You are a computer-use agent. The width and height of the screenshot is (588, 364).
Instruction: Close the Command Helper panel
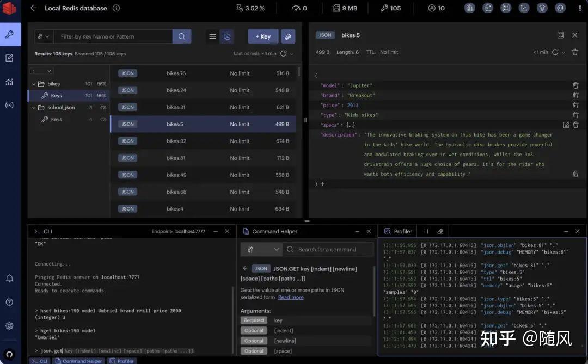369,231
